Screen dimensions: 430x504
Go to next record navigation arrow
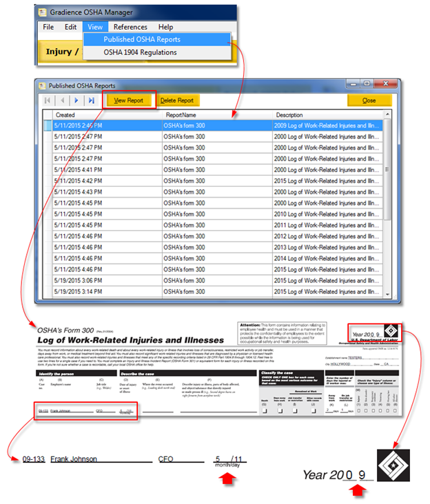point(76,101)
